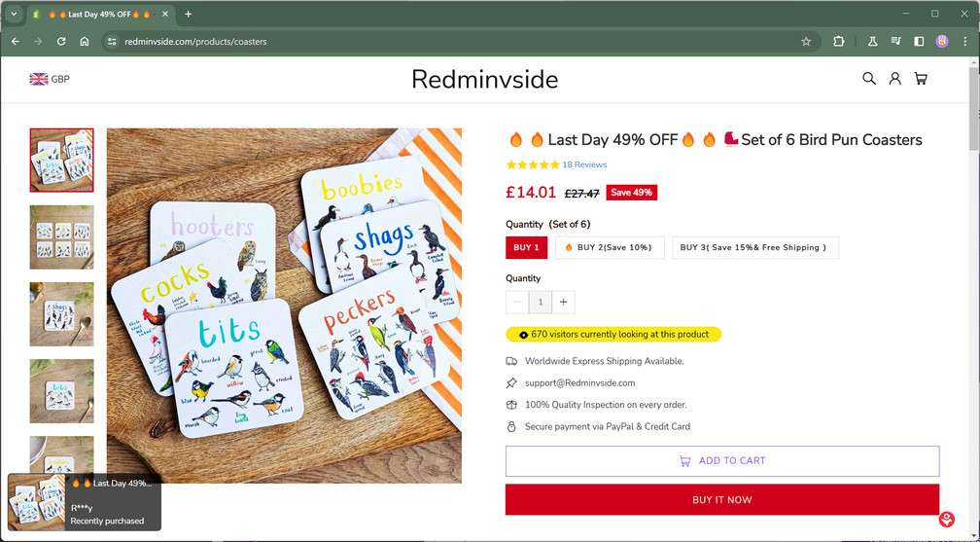The width and height of the screenshot is (980, 542).
Task: Bookmark this page with the star icon
Action: point(806,42)
